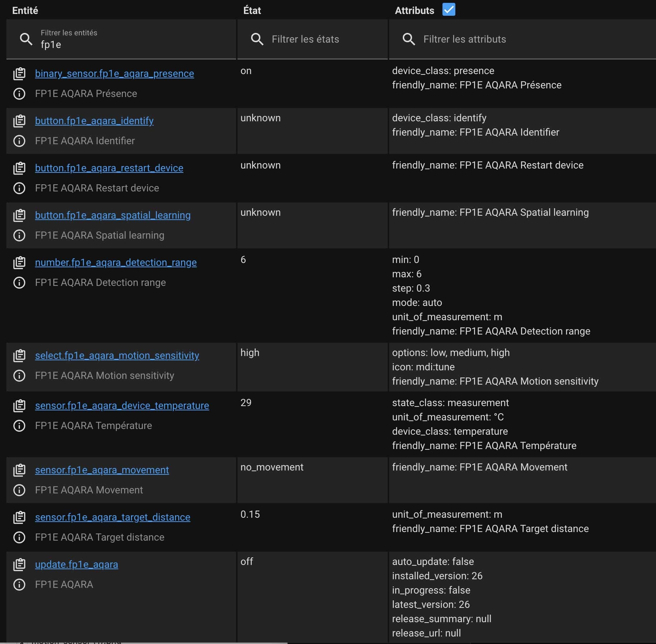Click the '29' temperature state value
Viewport: 656px width, 644px height.
(246, 403)
